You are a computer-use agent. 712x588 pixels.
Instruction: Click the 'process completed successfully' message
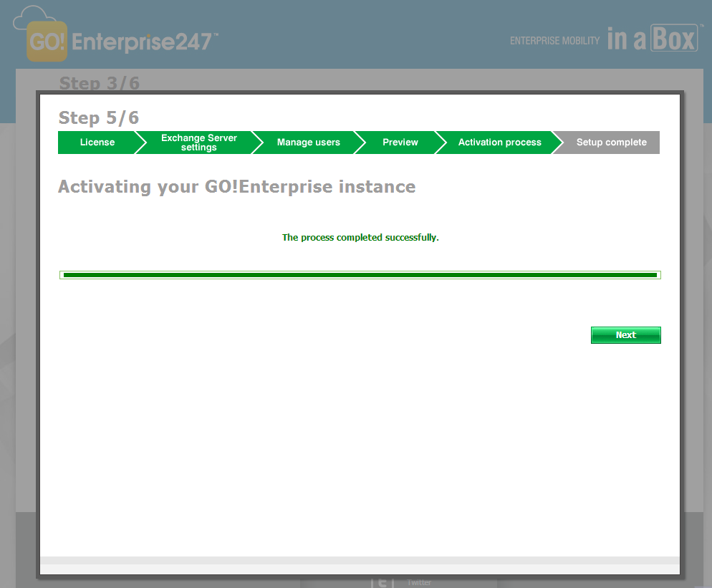pyautogui.click(x=360, y=237)
